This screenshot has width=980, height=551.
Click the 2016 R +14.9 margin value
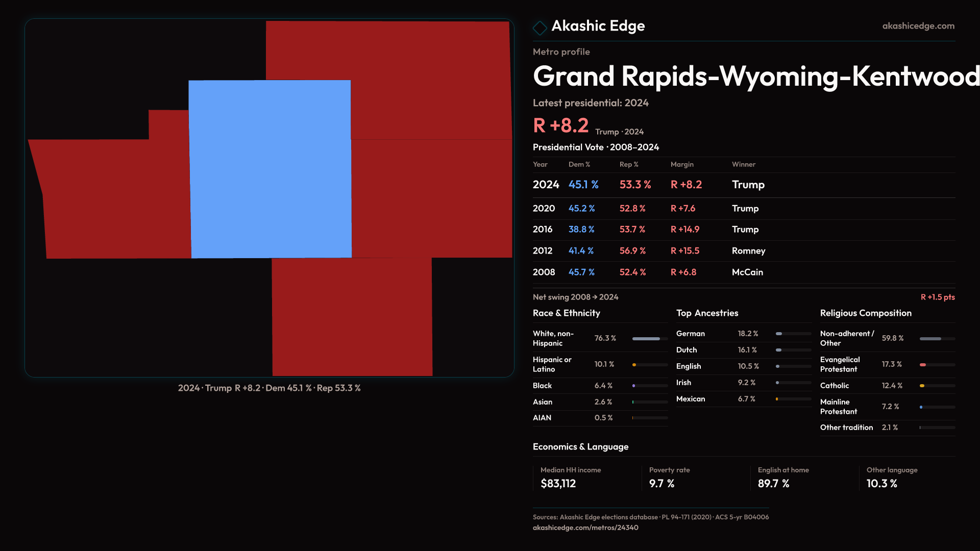pyautogui.click(x=684, y=230)
